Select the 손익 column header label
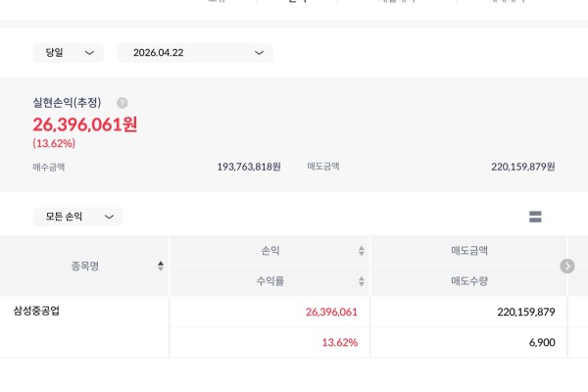 (269, 251)
